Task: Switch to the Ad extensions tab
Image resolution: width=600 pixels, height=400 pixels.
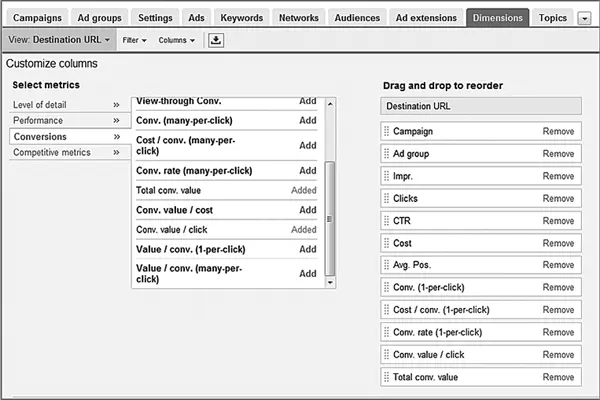Action: click(x=426, y=18)
